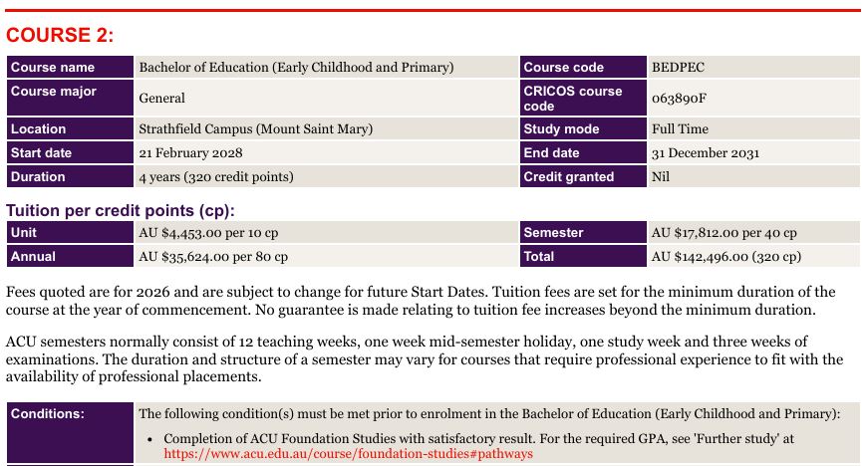
Task: Select the course code value BEDPEC
Action: point(678,67)
